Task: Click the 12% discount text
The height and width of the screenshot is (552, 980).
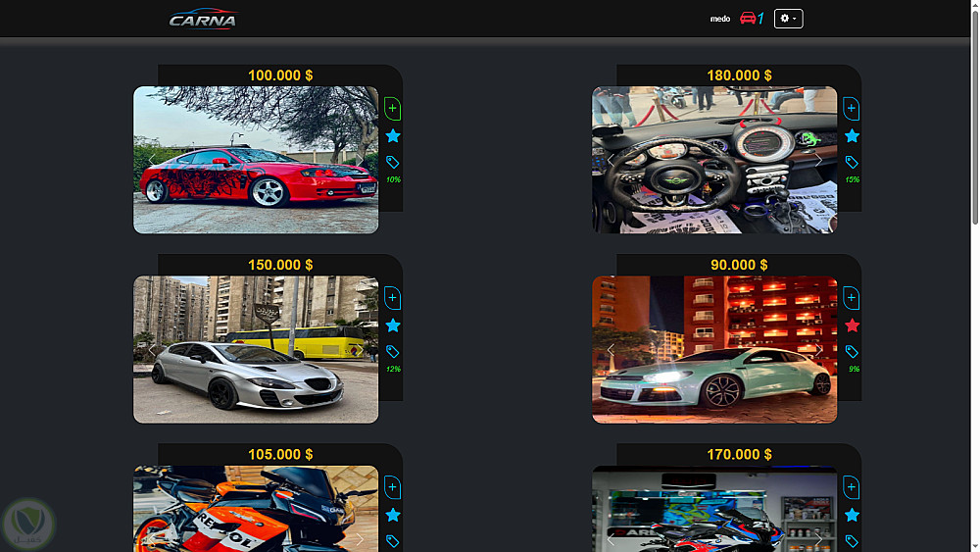Action: click(x=393, y=370)
